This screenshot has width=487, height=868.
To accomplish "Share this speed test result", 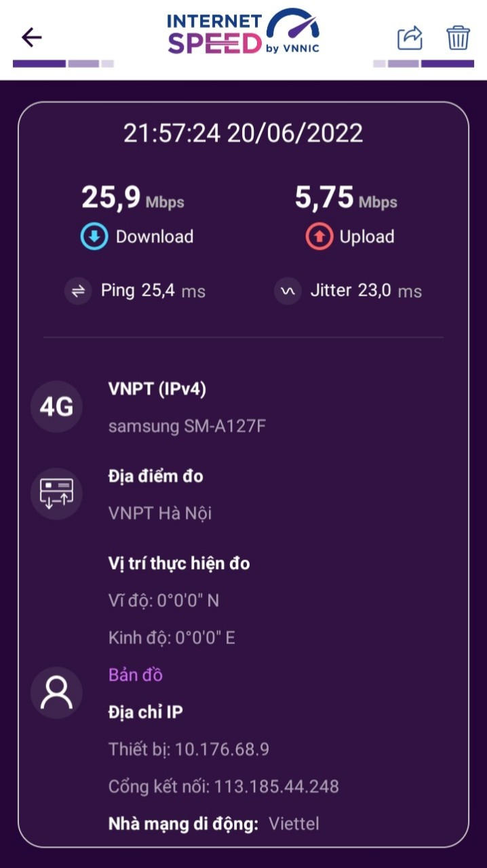I will click(x=410, y=37).
